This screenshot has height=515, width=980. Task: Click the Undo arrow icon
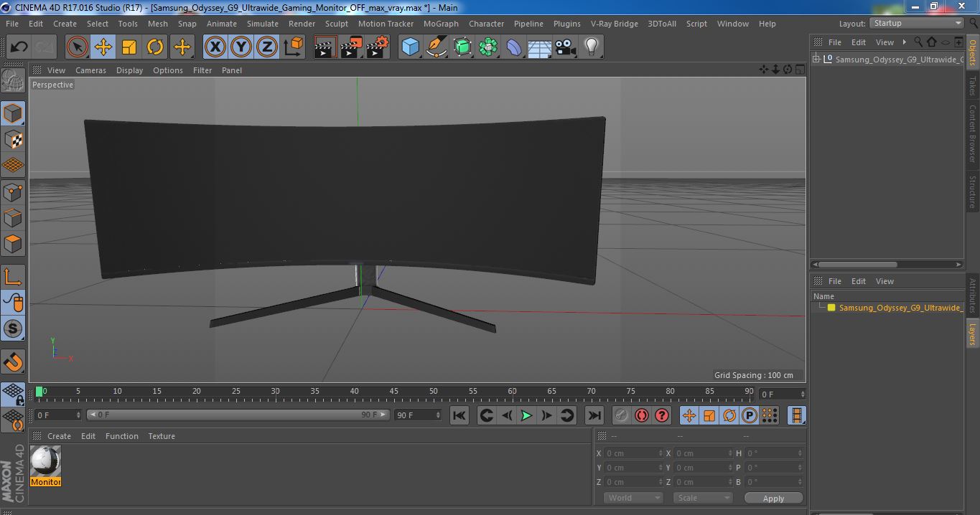pyautogui.click(x=19, y=47)
